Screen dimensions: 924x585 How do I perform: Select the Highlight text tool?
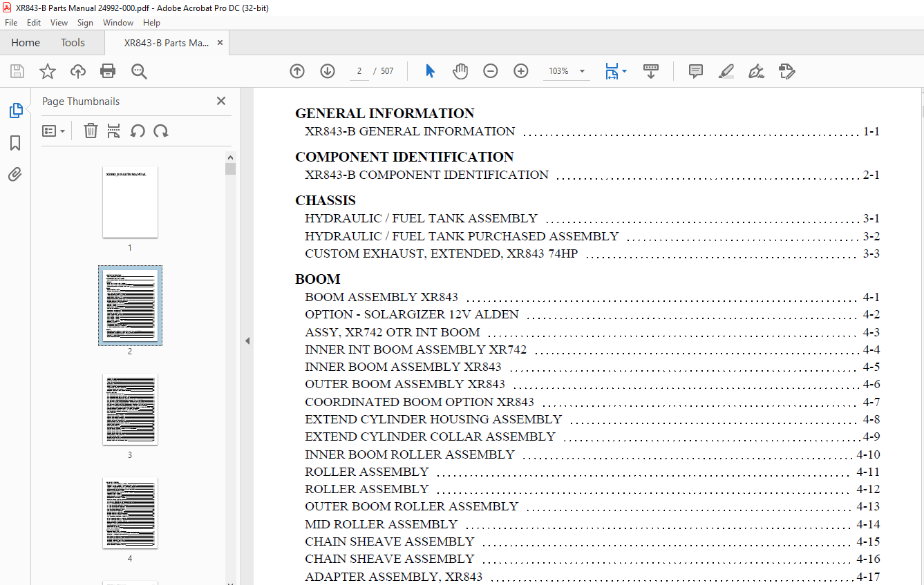[x=726, y=71]
